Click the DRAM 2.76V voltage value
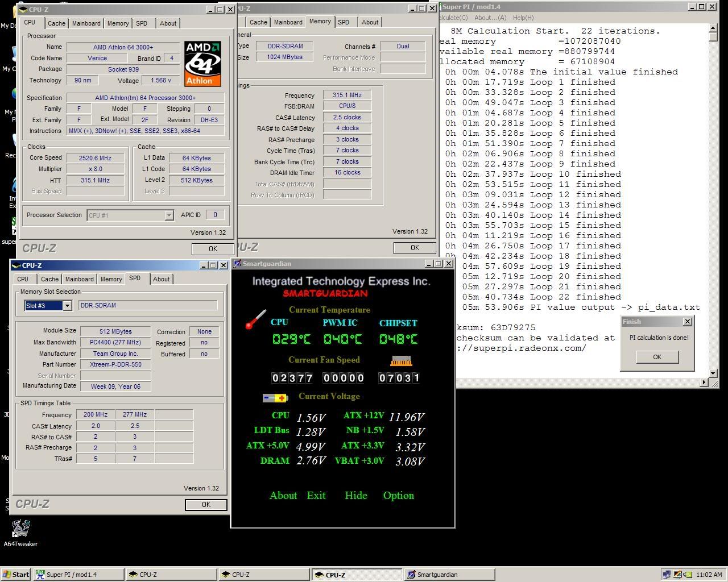The width and height of the screenshot is (728, 582). (x=311, y=460)
